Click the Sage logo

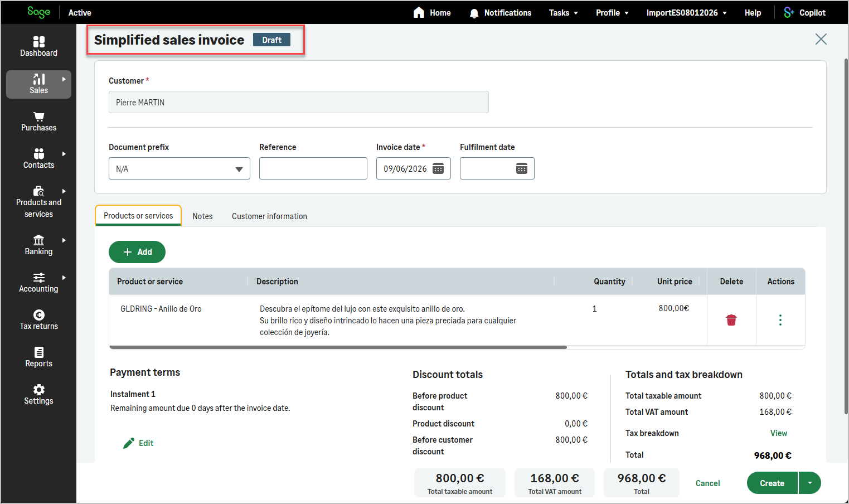[x=38, y=12]
